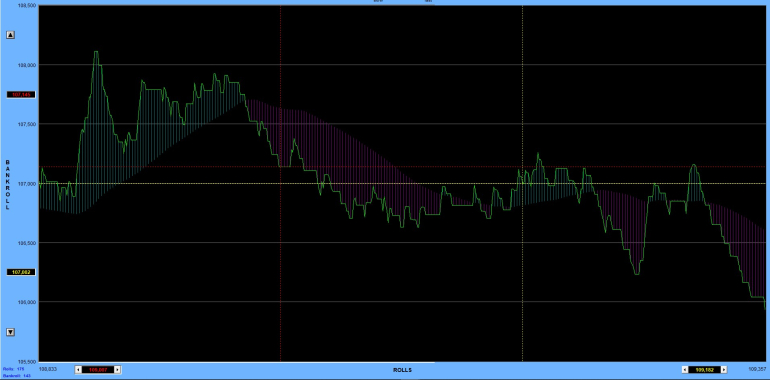Click the highest peak of the green line
Image resolution: width=770 pixels, height=380 pixels.
96,52
